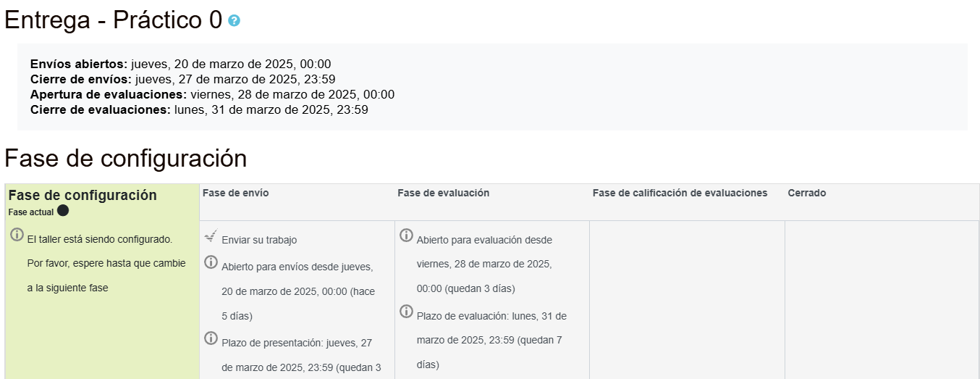Viewport: 980px width, 379px height.
Task: Click the Apertura de evaluaciones date line
Action: [x=212, y=94]
